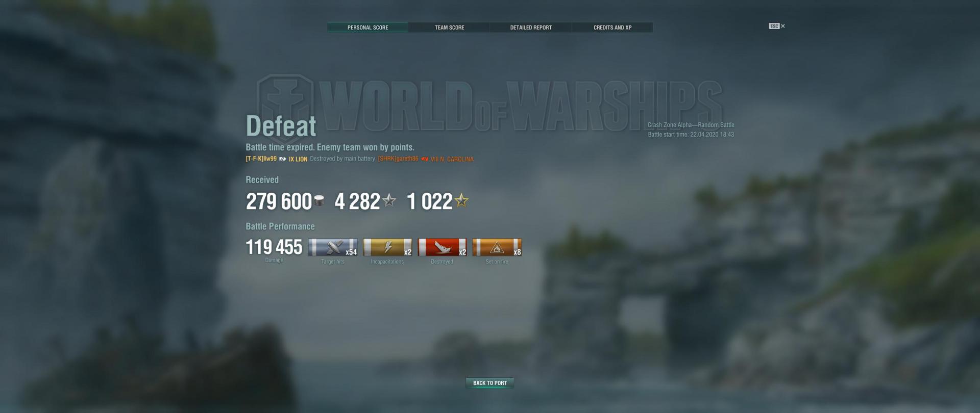The width and height of the screenshot is (980, 413).
Task: Click player name [T-F-K]llw99
Action: pyautogui.click(x=261, y=159)
